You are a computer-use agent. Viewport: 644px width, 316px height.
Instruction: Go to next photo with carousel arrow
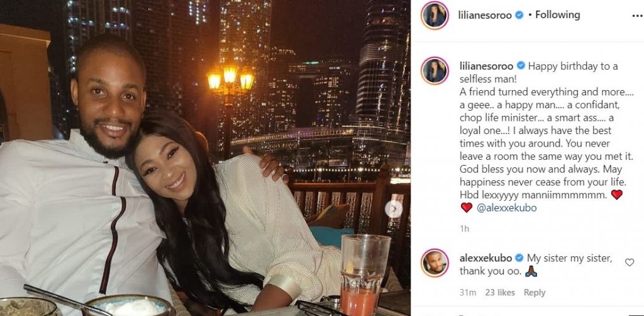[x=394, y=209]
